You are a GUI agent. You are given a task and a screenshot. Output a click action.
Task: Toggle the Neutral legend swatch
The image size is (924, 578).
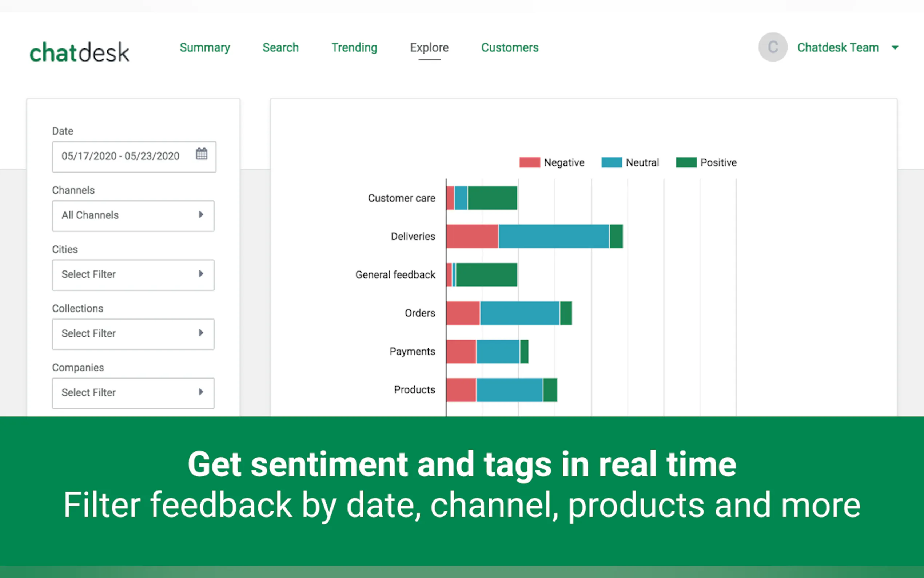pos(612,162)
